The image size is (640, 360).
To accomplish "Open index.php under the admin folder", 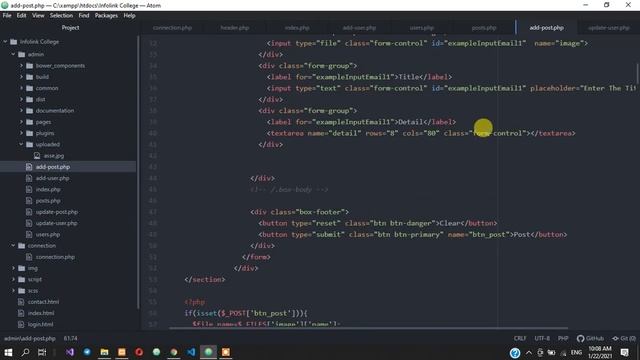I will coord(48,189).
